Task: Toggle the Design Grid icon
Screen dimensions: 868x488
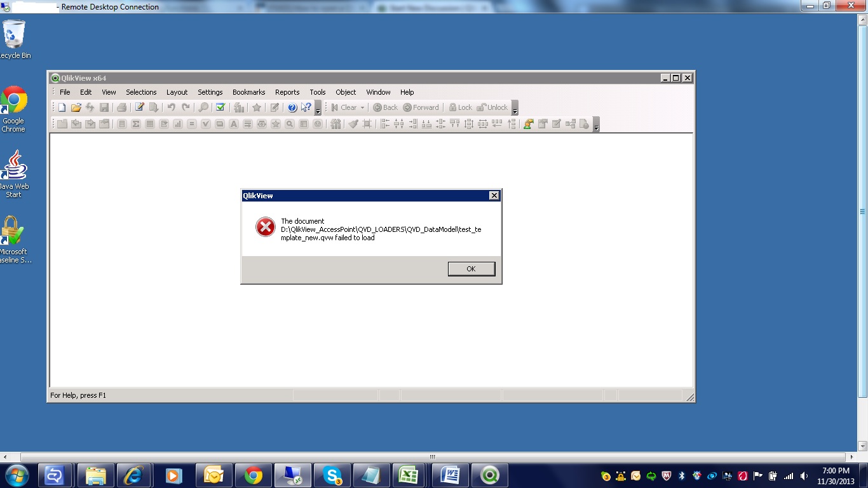Action: point(367,124)
